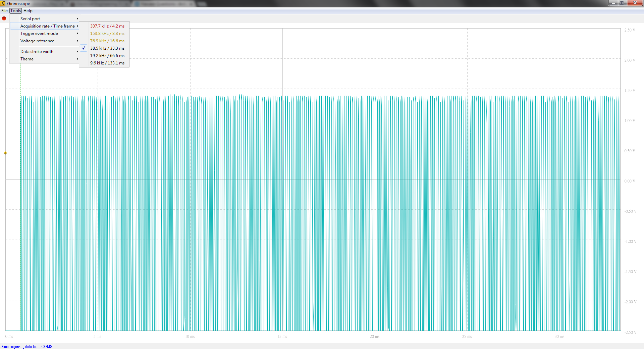644x349 pixels.
Task: Select 307.7 kHz / 4.2 ms rate
Action: (x=104, y=26)
